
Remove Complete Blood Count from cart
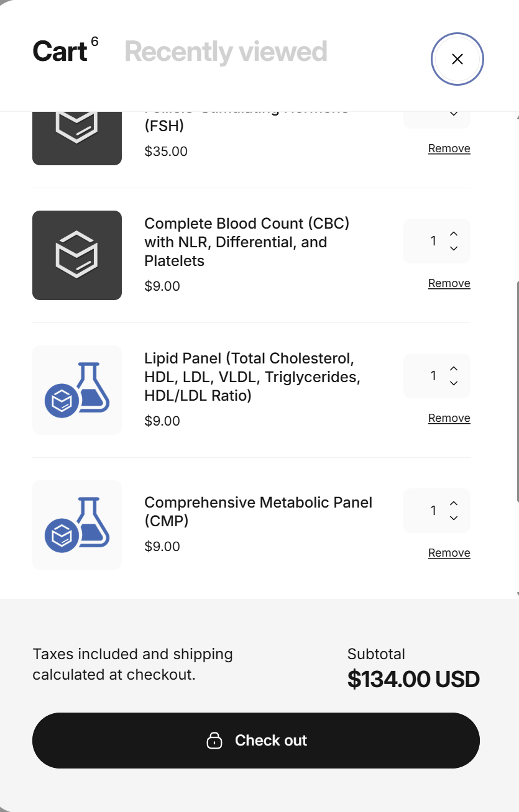pos(449,283)
